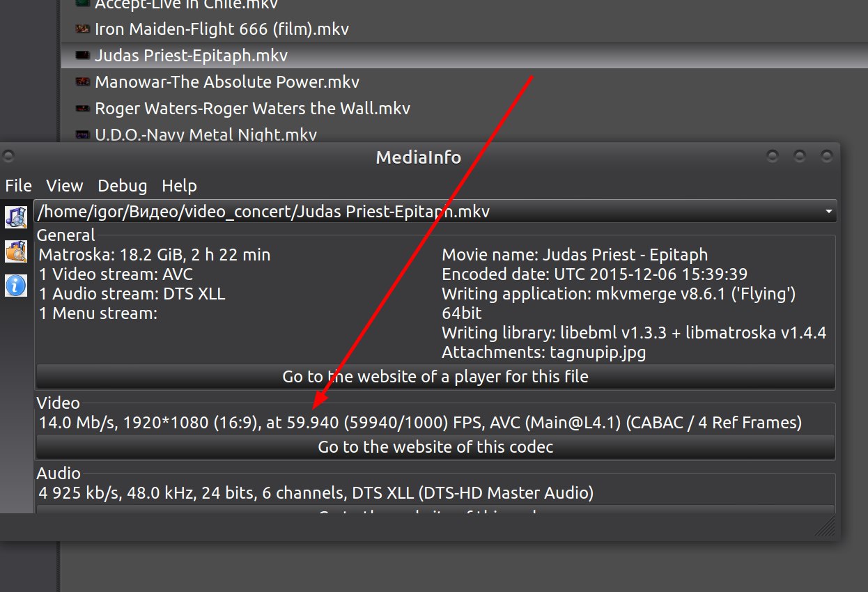
Task: Click the '1 Video stream: AVC' line
Action: pyautogui.click(x=116, y=274)
